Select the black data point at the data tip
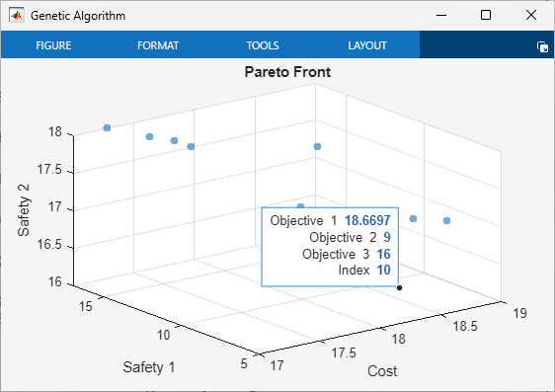555x392 pixels. point(399,287)
